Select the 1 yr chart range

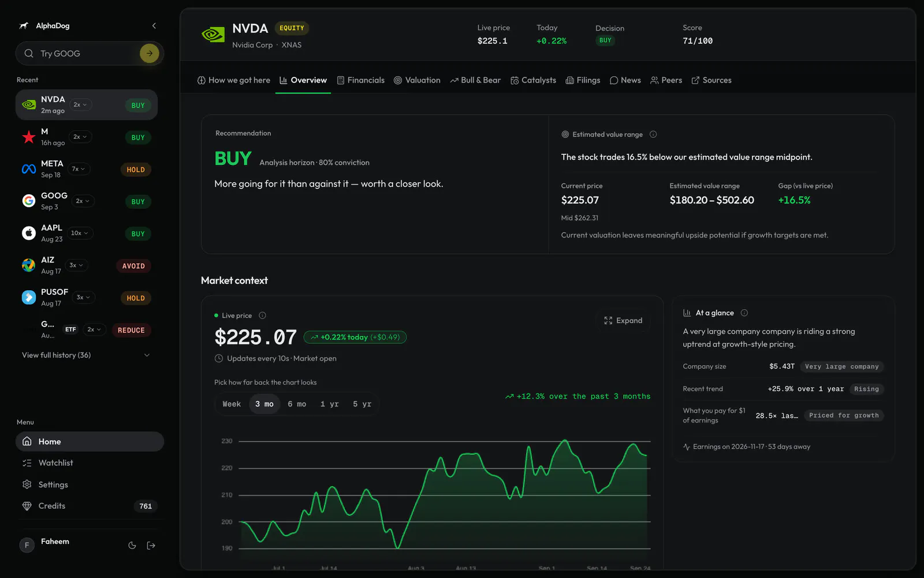pos(330,404)
